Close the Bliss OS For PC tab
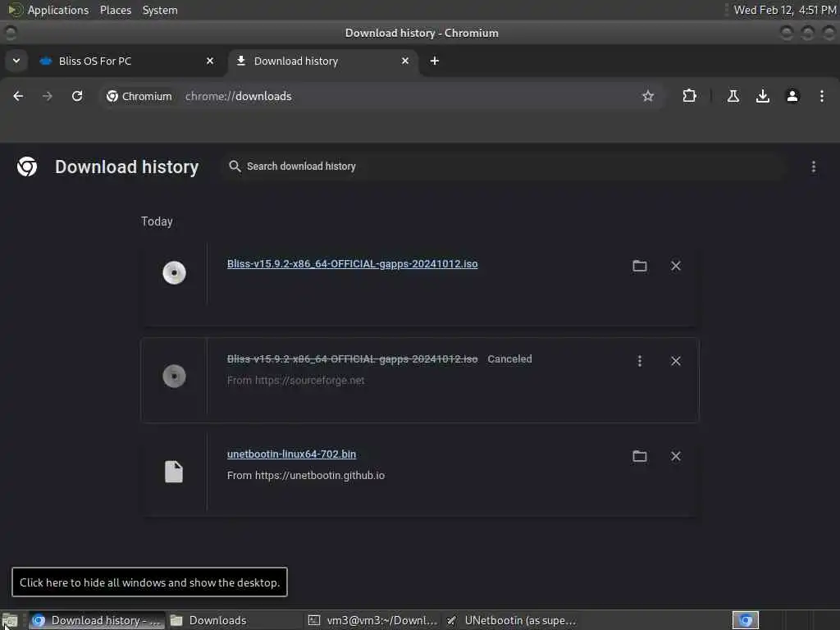This screenshot has width=840, height=630. (210, 61)
